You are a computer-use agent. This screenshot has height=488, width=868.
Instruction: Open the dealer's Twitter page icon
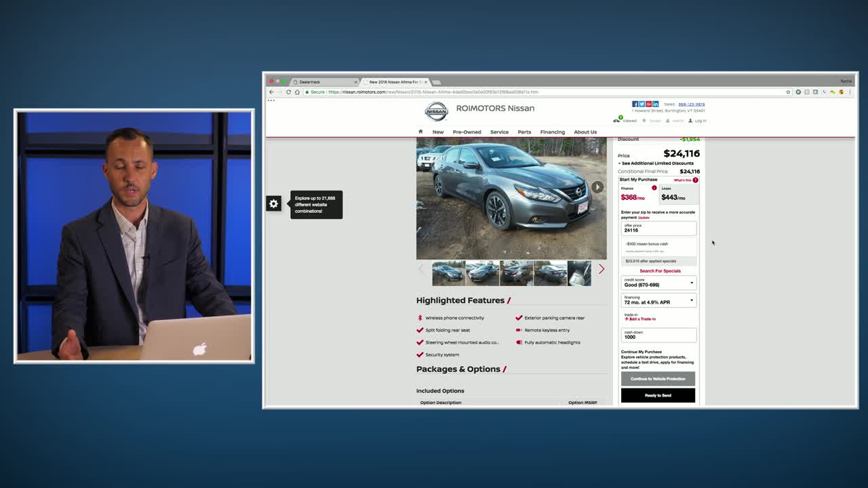coord(642,104)
